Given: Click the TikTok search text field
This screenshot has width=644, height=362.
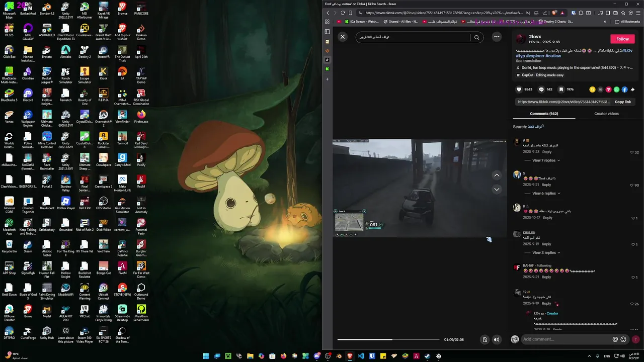Looking at the screenshot, I should 413,37.
